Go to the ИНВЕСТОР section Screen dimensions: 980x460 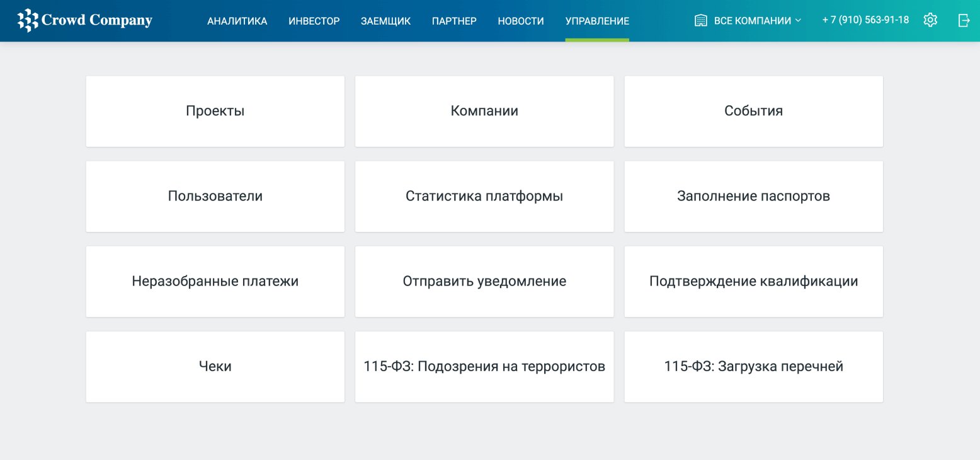314,21
